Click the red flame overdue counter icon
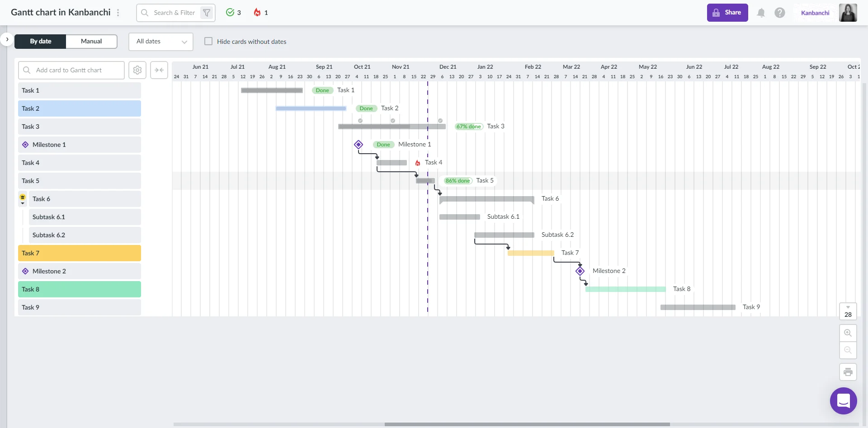This screenshot has width=868, height=428. [x=258, y=13]
